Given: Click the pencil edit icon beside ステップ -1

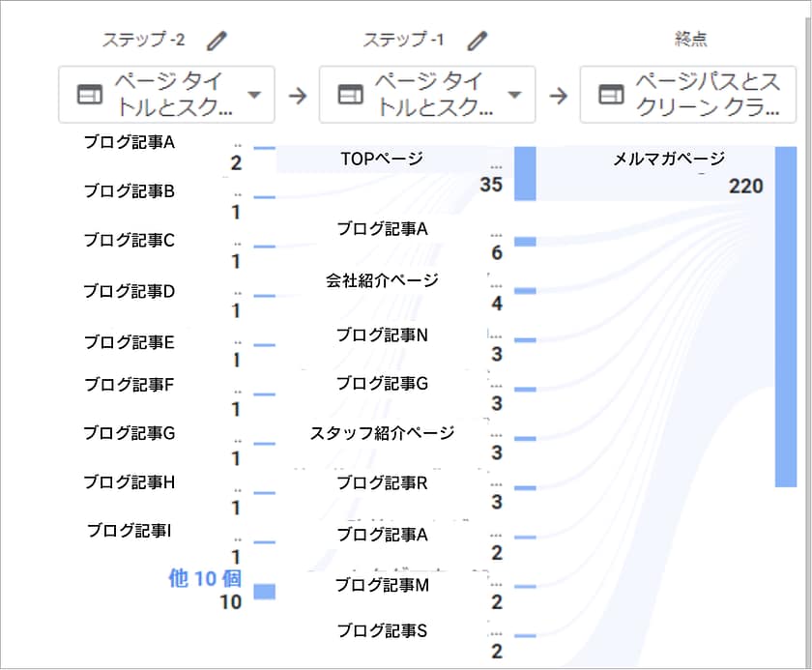Looking at the screenshot, I should [x=478, y=41].
